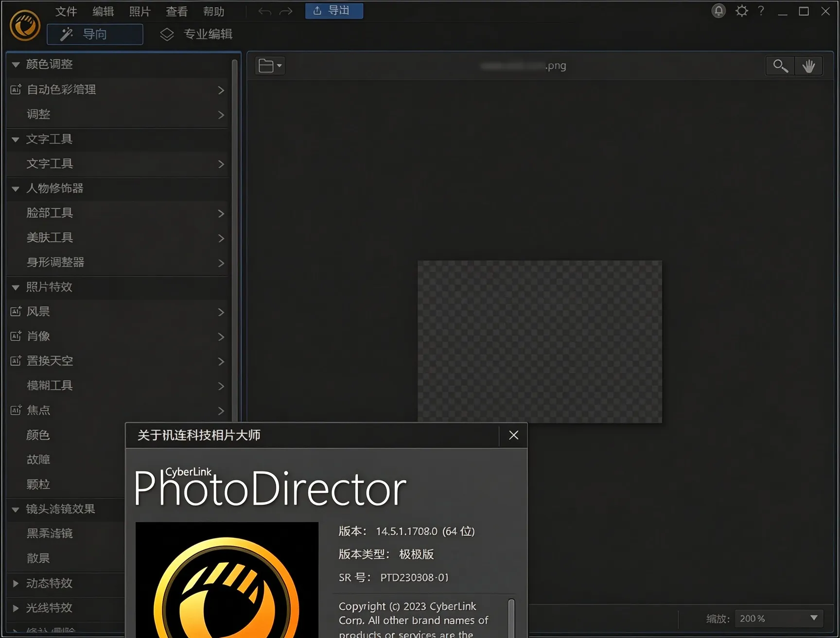Click the help question mark icon
The image size is (840, 638).
click(761, 11)
